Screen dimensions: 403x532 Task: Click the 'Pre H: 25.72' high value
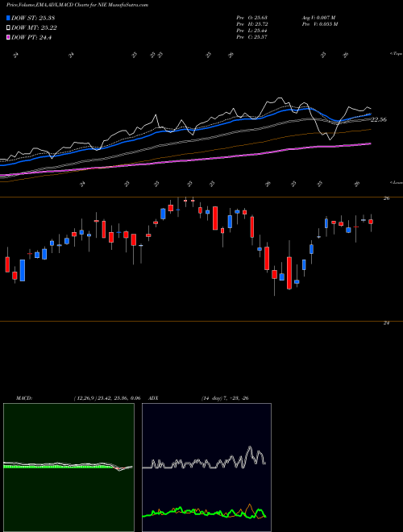tap(253, 24)
